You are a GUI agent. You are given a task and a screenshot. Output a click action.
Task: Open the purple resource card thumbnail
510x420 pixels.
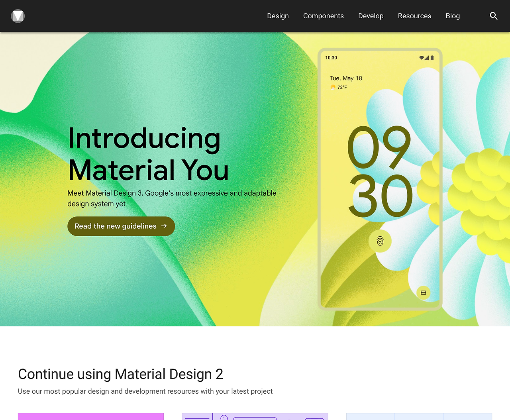pyautogui.click(x=255, y=416)
